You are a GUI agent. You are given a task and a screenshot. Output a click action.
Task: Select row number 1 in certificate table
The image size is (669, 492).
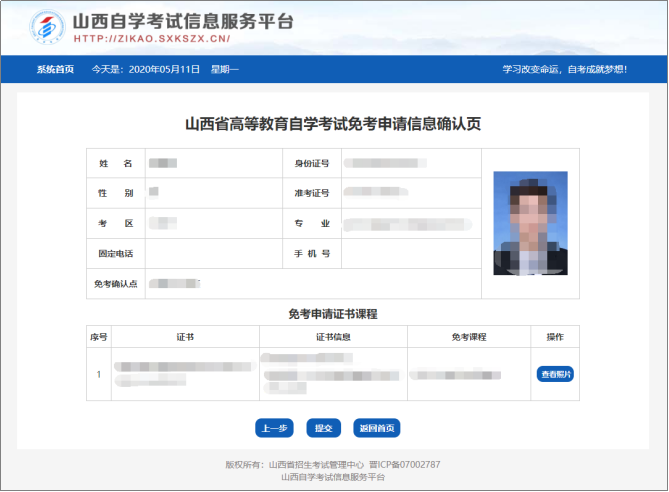click(98, 375)
